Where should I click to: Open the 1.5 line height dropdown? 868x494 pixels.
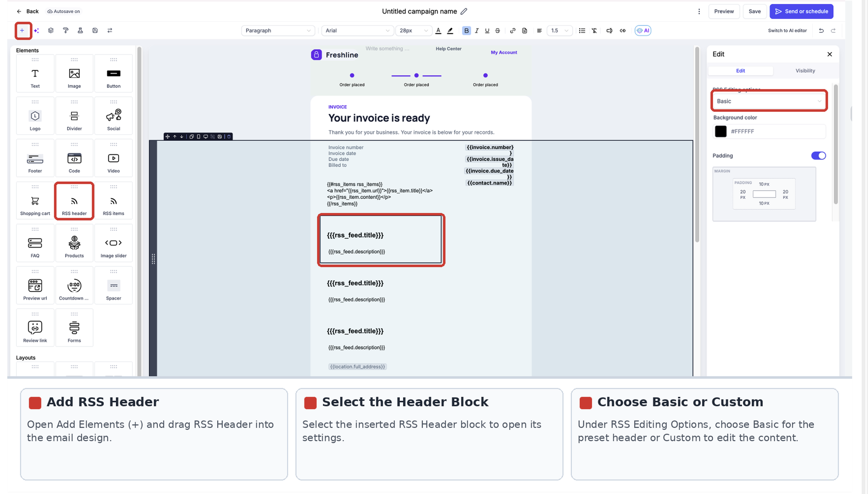click(559, 30)
